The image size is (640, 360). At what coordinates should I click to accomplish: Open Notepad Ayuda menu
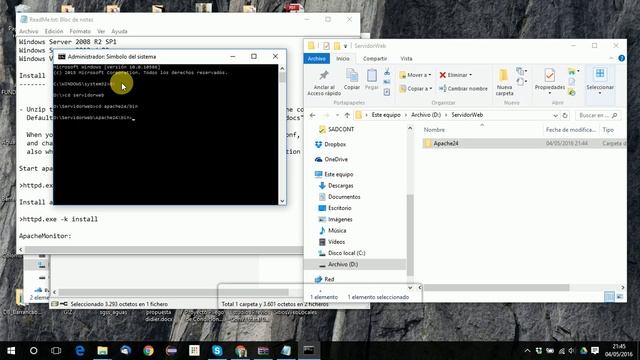(119, 31)
